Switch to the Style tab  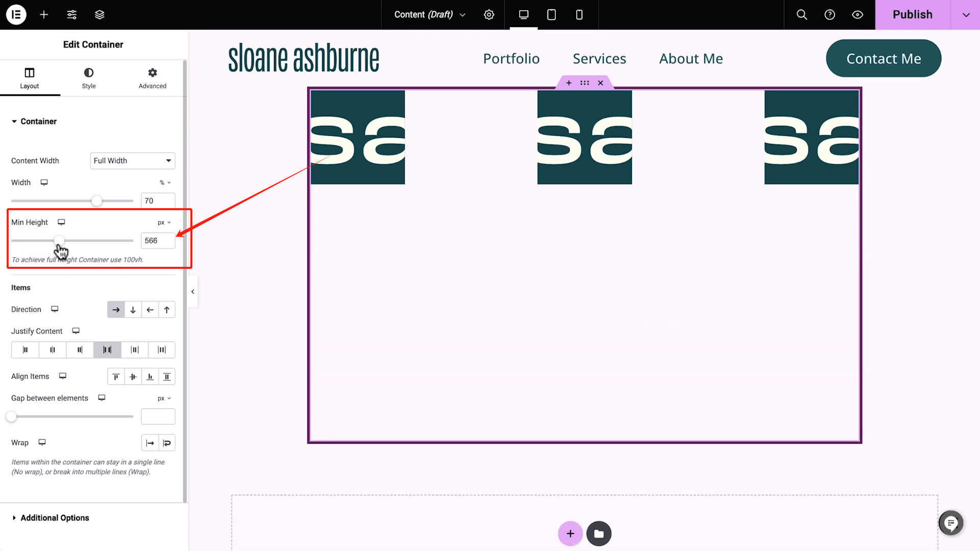pyautogui.click(x=89, y=78)
